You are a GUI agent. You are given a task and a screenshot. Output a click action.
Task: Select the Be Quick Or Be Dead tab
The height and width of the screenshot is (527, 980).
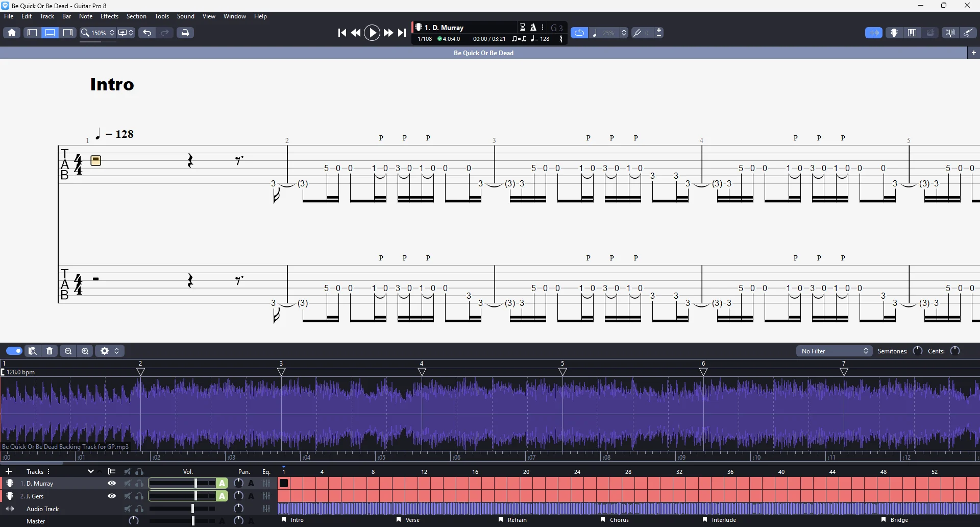(x=483, y=53)
